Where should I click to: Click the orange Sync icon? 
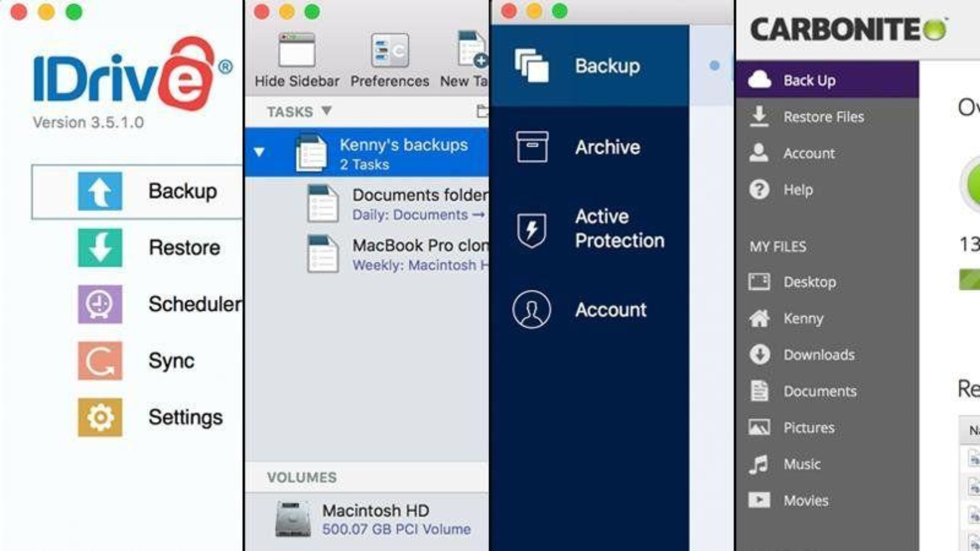point(100,361)
